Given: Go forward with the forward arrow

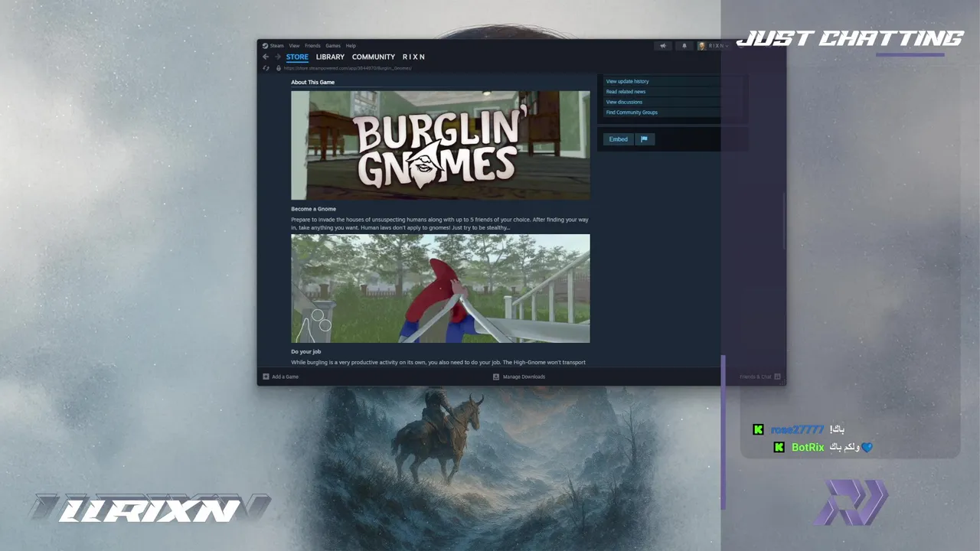Looking at the screenshot, I should (277, 57).
